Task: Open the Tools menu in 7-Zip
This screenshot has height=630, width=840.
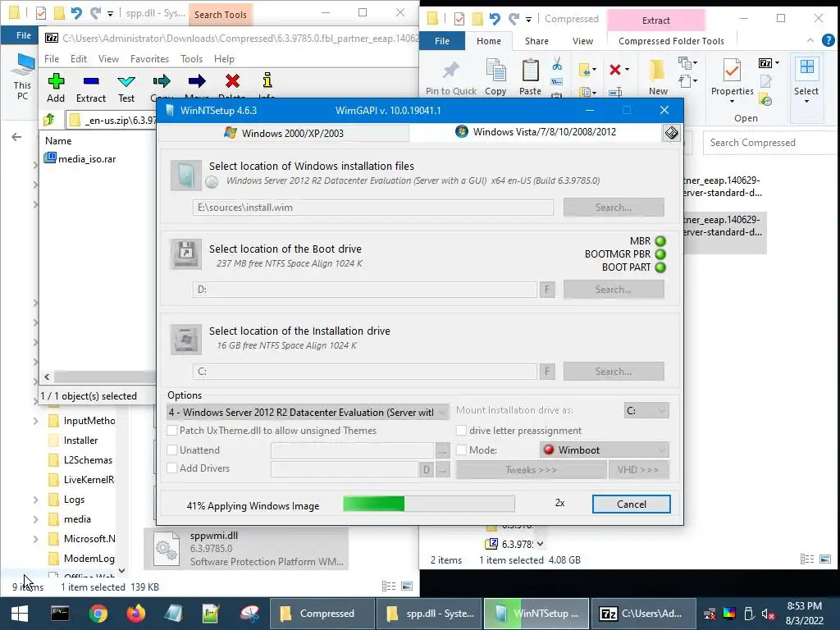Action: (x=191, y=58)
